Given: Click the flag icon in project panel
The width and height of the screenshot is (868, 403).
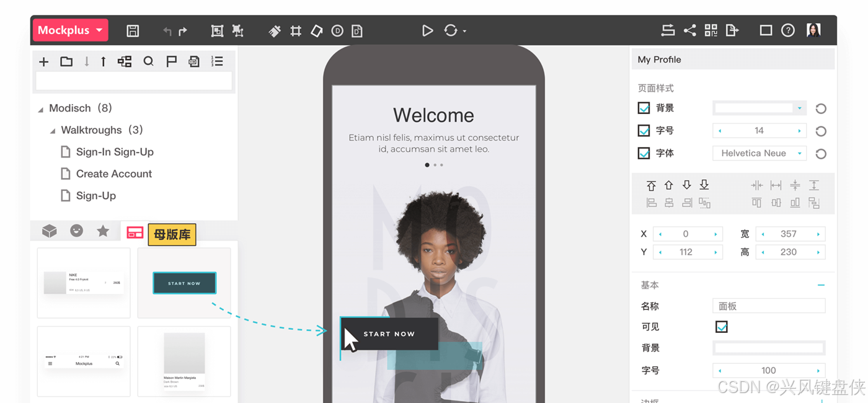Looking at the screenshot, I should pos(172,61).
